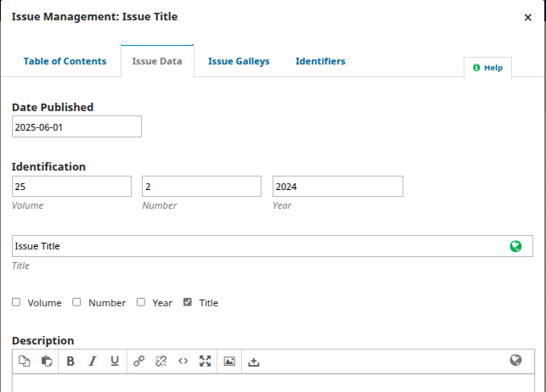Viewport: 546px width, 392px height.
Task: Open the Issue Galleys tab
Action: click(x=239, y=61)
